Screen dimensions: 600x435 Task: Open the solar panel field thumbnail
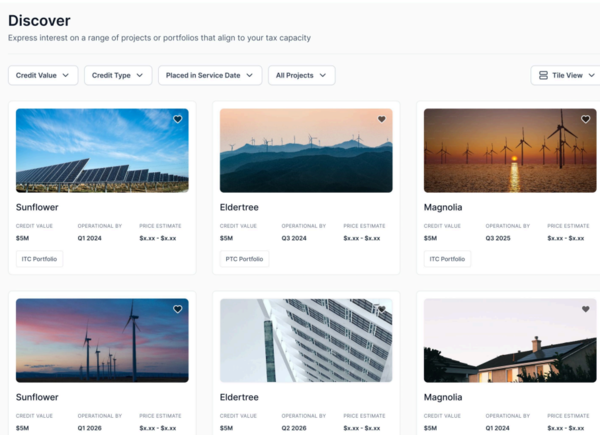(102, 151)
